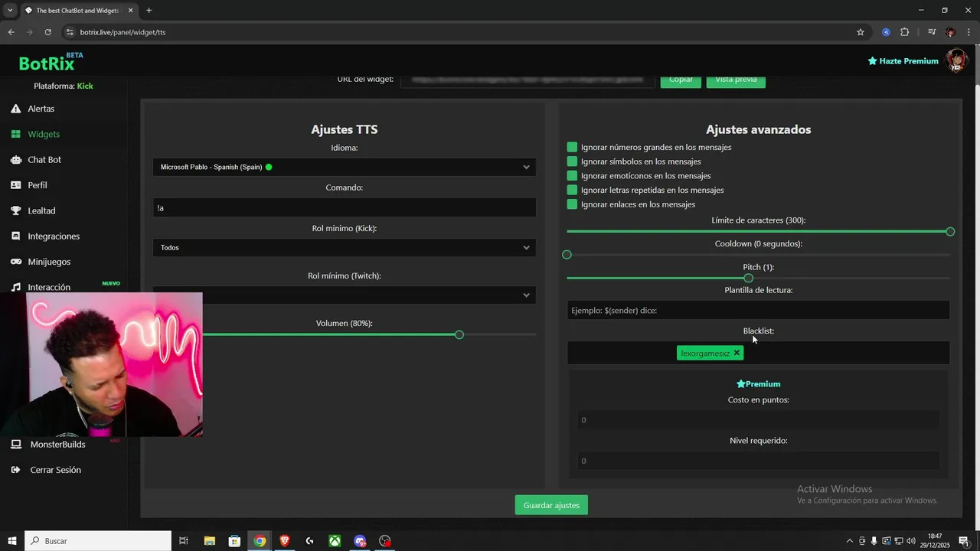Toggle Ignorar símbolos en los mensajes
Image resolution: width=980 pixels, height=551 pixels.
coord(572,161)
